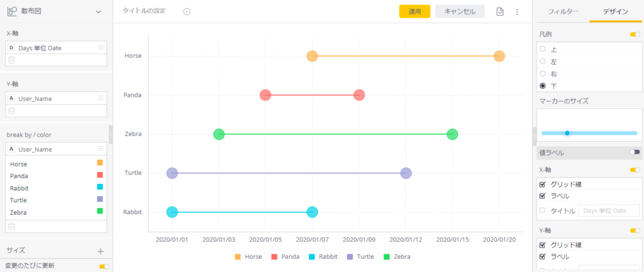Collapse the right design panel edge handle

(x=535, y=134)
